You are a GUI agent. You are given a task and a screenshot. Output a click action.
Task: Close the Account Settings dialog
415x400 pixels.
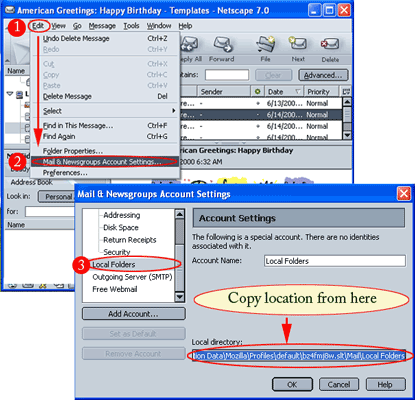coord(404,193)
